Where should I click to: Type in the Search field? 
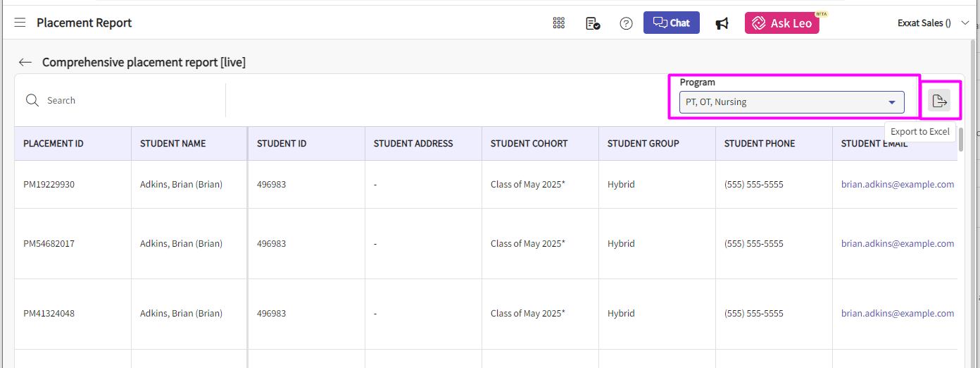point(127,101)
